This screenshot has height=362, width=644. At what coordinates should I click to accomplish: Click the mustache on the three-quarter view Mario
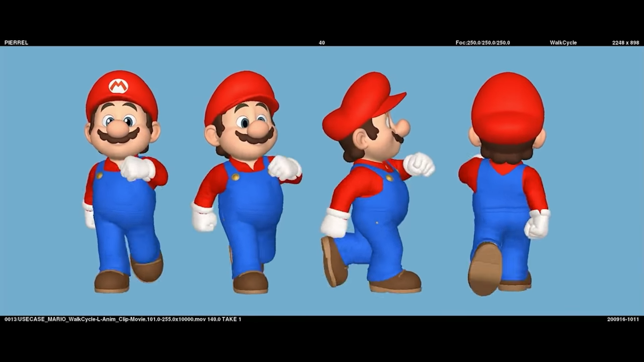pos(254,137)
